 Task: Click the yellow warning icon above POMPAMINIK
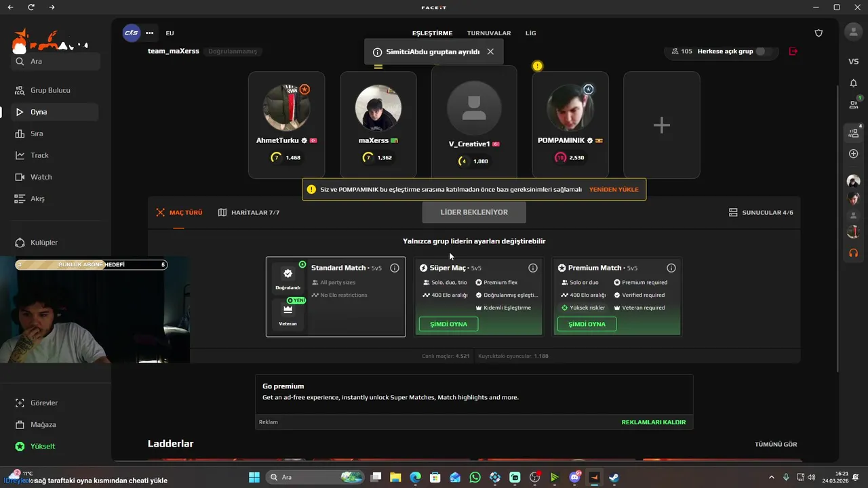tap(537, 66)
